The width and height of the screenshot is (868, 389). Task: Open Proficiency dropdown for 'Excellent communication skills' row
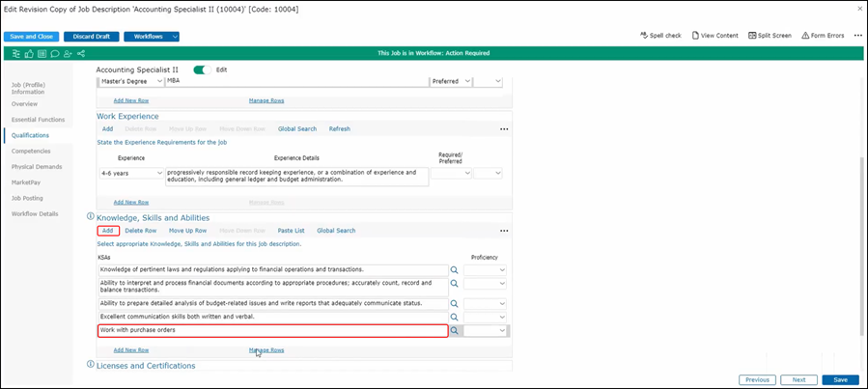(485, 317)
